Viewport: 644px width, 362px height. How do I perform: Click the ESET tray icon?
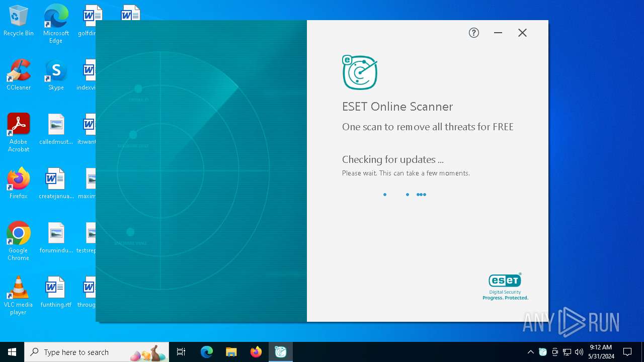pos(542,352)
